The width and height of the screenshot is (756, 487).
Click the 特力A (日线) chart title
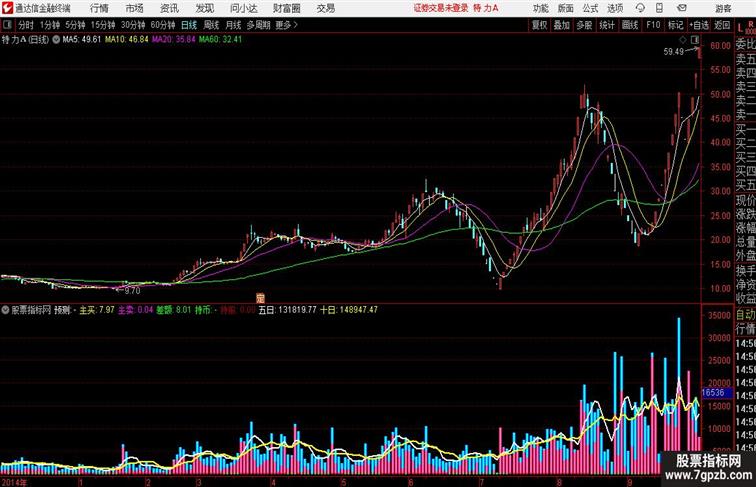click(x=26, y=40)
